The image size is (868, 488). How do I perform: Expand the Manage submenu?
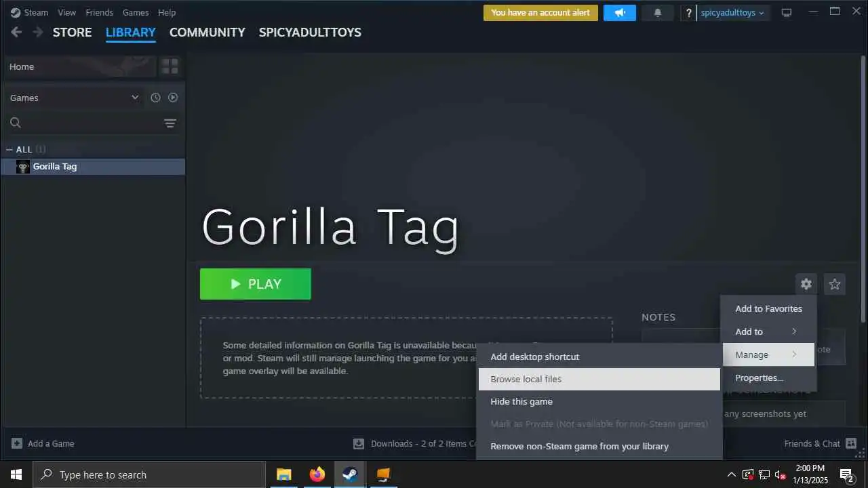(x=768, y=354)
